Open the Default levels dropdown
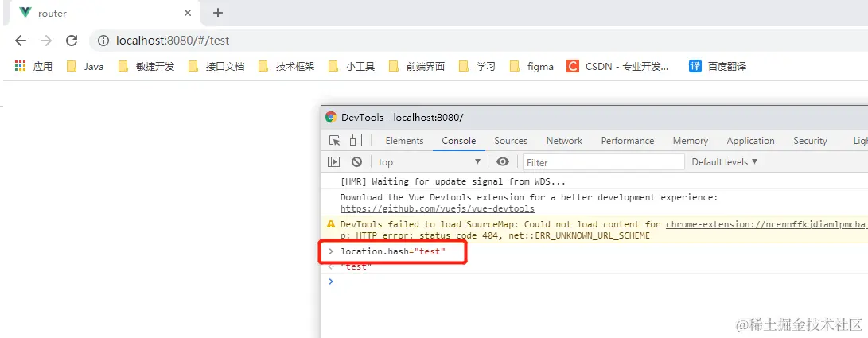 (725, 162)
